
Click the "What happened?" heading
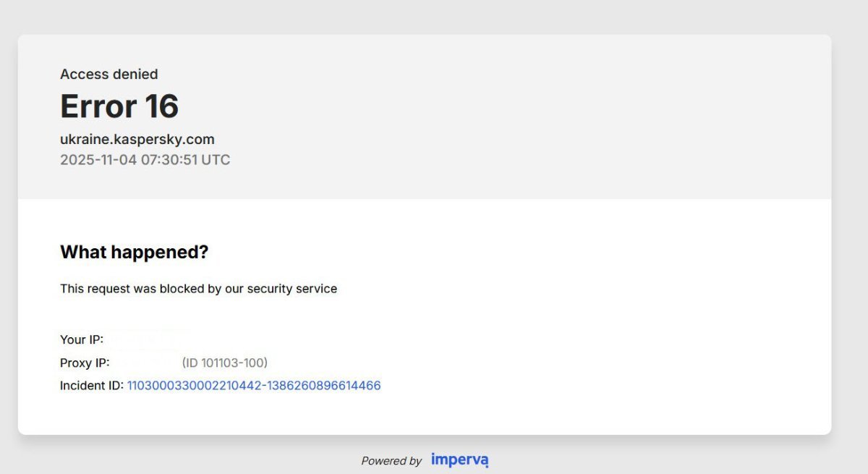134,252
